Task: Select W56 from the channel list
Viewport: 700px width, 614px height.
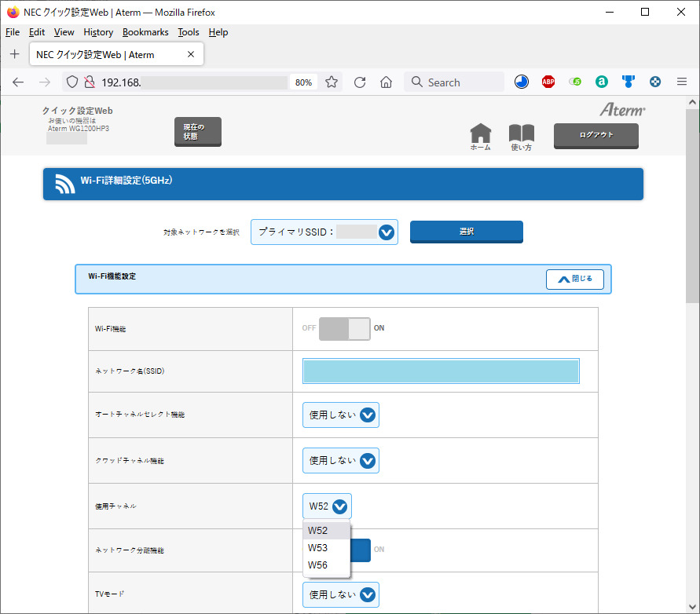Action: pos(318,565)
